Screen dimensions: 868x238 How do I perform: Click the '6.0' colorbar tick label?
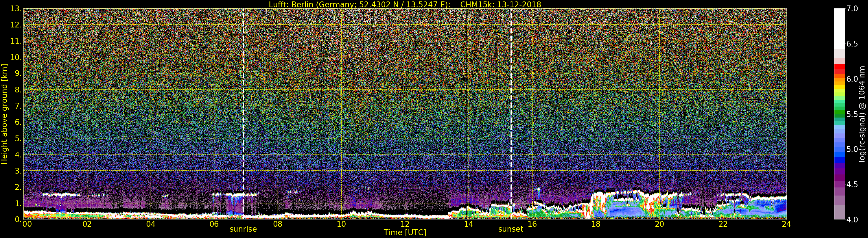852,79
